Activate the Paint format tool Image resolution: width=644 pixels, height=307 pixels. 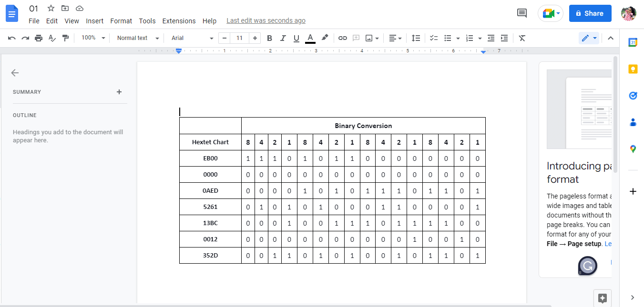tap(65, 38)
